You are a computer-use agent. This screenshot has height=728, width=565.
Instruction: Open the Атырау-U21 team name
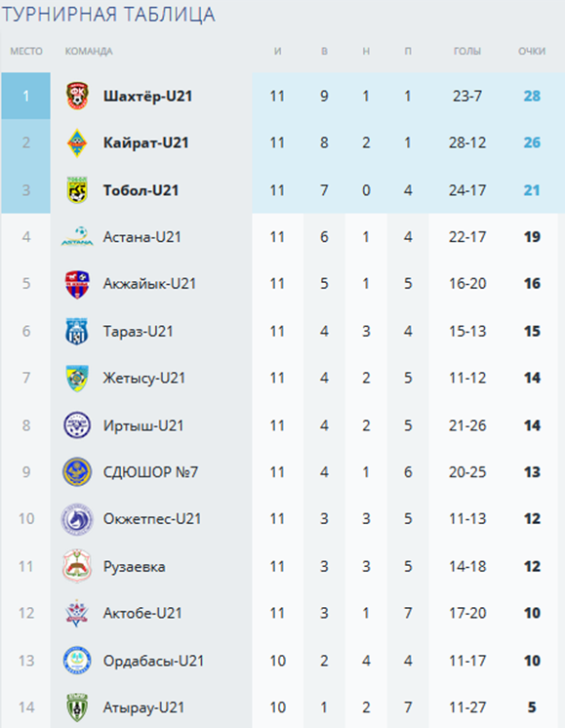(143, 708)
